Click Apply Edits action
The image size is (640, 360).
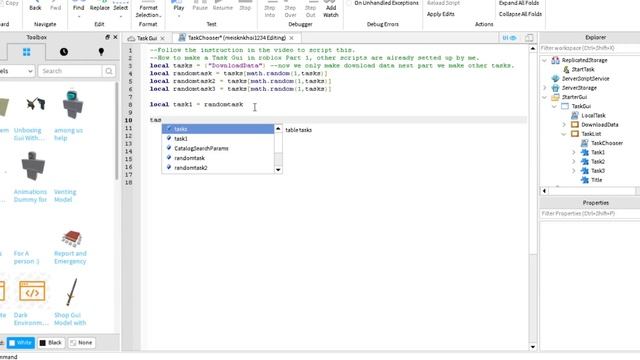pyautogui.click(x=440, y=14)
